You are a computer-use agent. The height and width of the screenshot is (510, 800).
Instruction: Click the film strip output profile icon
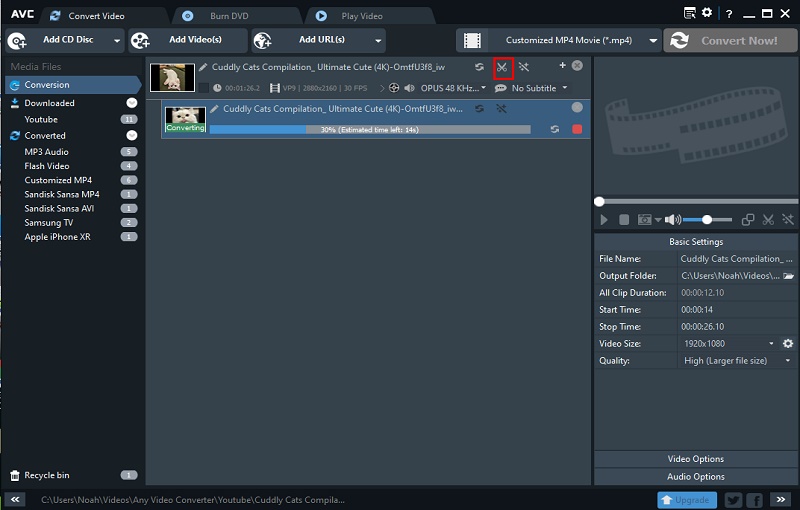(x=472, y=40)
